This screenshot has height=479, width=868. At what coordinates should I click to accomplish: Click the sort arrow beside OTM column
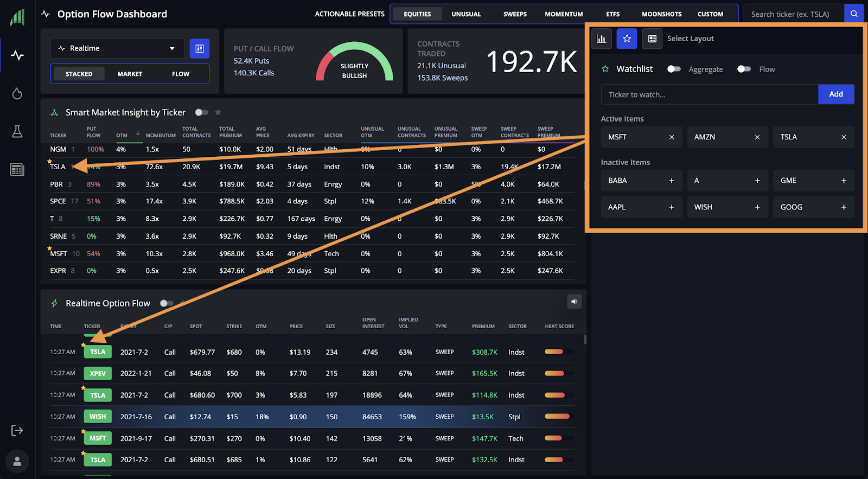[x=138, y=133]
